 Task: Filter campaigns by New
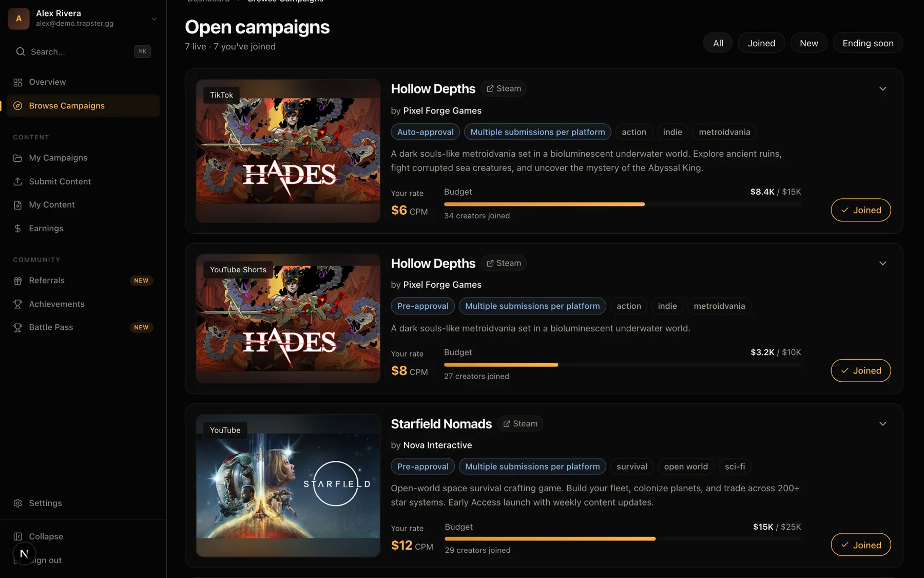(x=808, y=43)
